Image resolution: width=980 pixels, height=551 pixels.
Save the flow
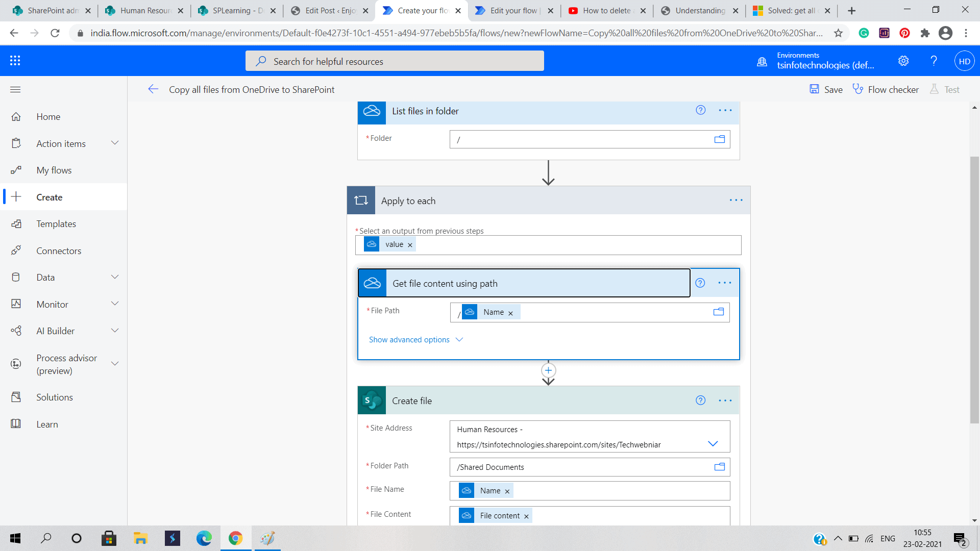coord(825,89)
